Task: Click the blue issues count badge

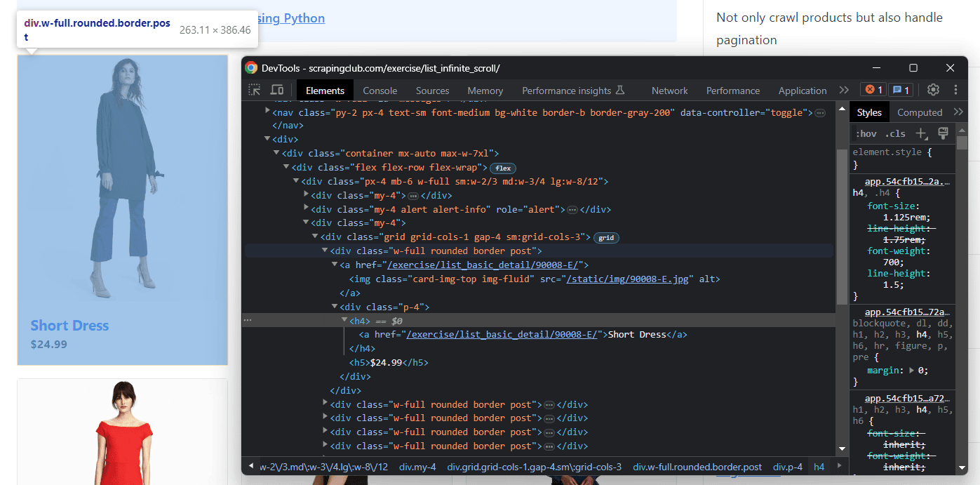Action: pyautogui.click(x=900, y=90)
